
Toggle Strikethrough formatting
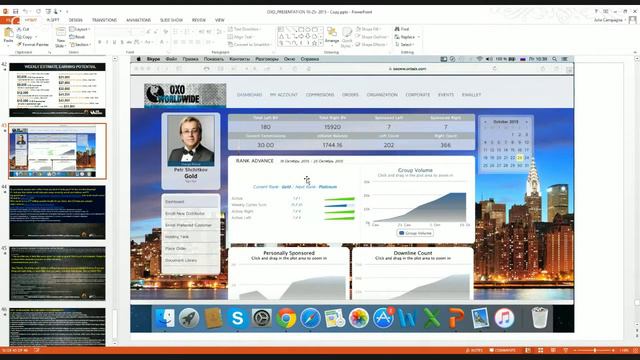[129, 42]
